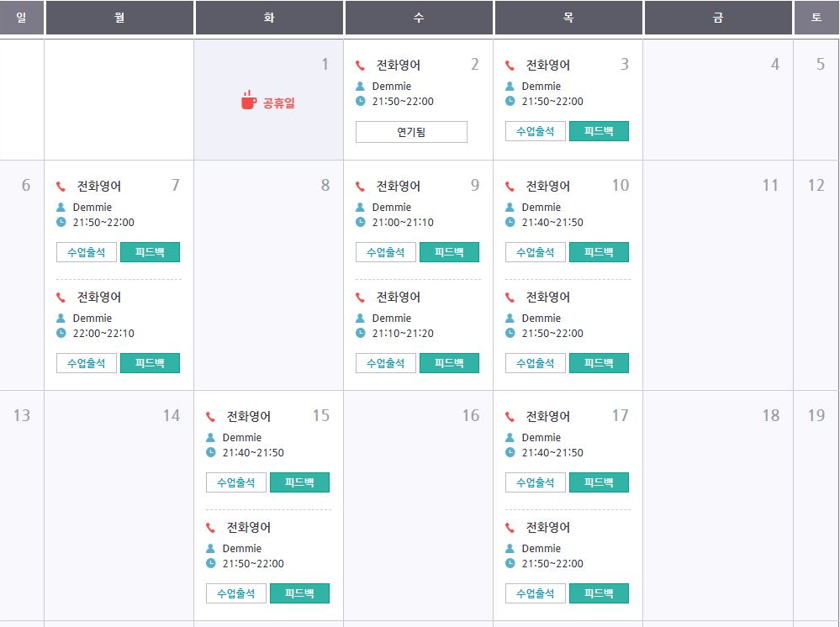Select the 금 weekday column header
The height and width of the screenshot is (627, 840).
tap(718, 18)
